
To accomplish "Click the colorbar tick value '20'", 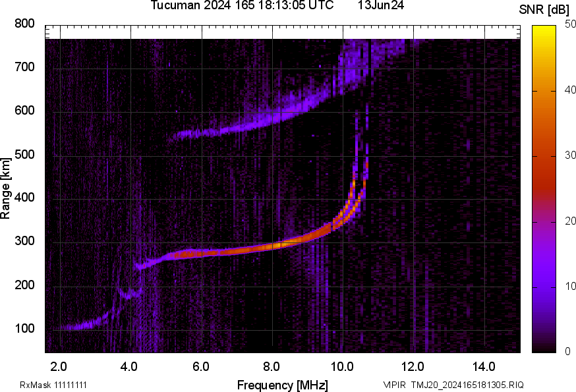I will 570,221.
